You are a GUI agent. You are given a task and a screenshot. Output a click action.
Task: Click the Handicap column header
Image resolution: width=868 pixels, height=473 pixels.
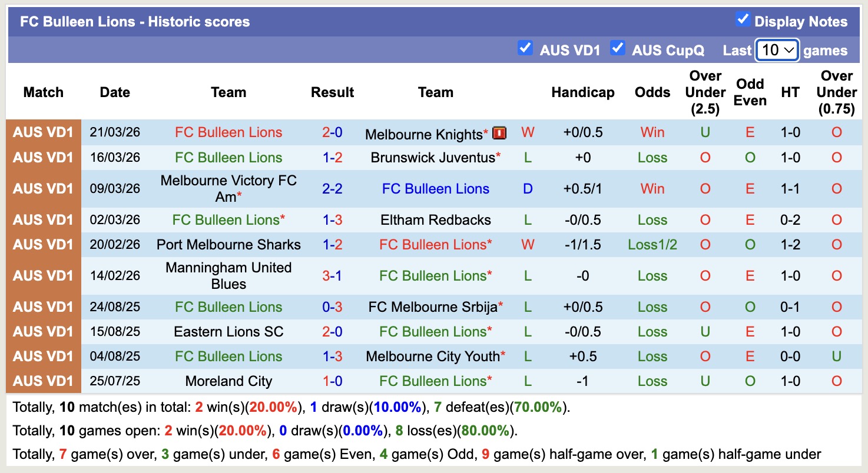(x=582, y=92)
